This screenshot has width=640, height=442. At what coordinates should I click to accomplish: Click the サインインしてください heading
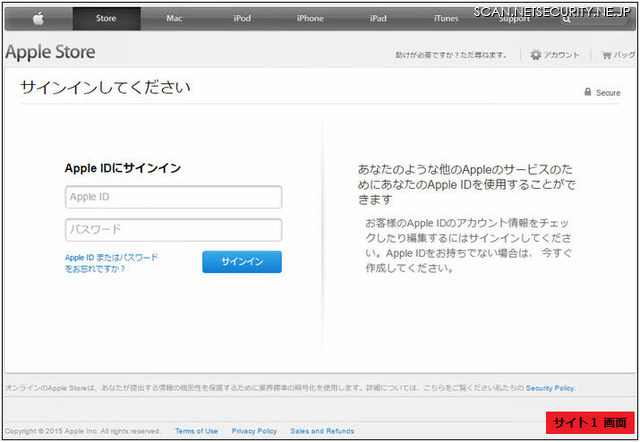click(x=105, y=87)
